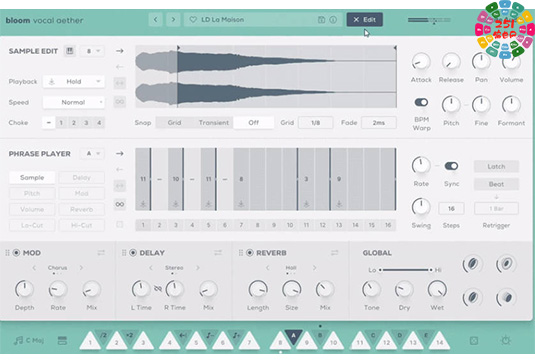The width and height of the screenshot is (535, 363).
Task: Click the Latch button
Action: (x=496, y=166)
